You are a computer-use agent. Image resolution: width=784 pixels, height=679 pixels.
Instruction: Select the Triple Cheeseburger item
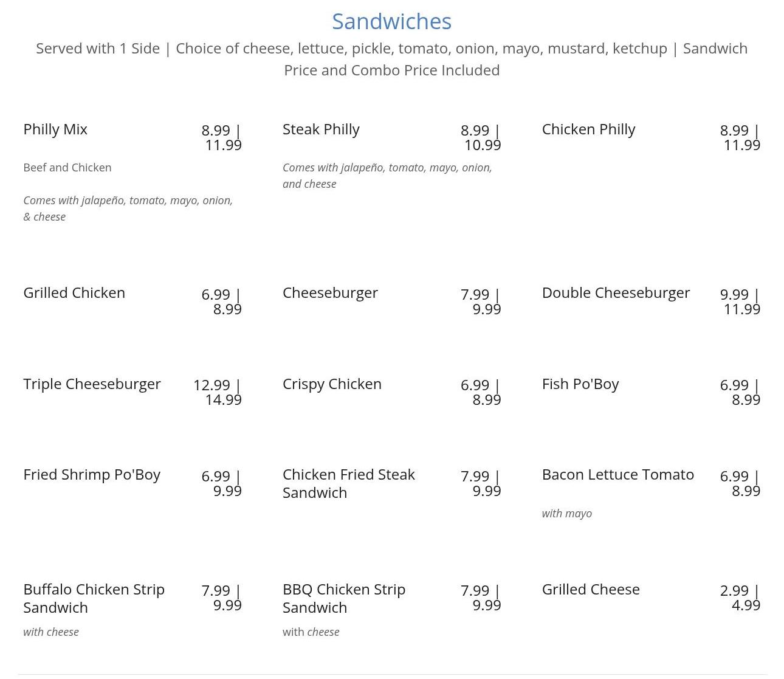(x=92, y=384)
